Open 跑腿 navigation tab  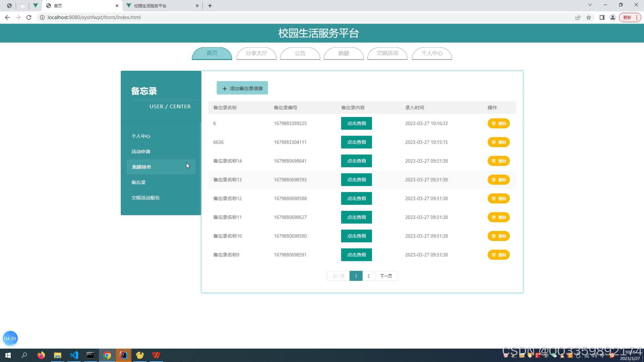pyautogui.click(x=344, y=53)
